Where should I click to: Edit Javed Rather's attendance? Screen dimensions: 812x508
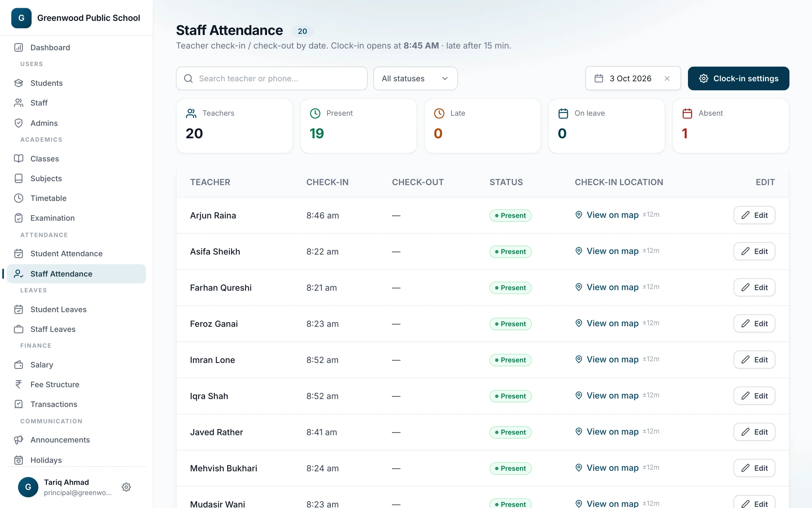(754, 432)
